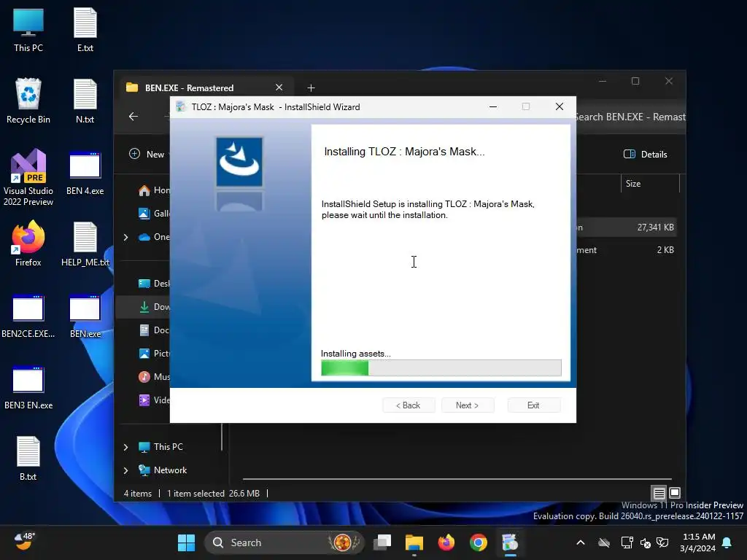Select Network in navigation tree
The height and width of the screenshot is (560, 747).
[163, 470]
